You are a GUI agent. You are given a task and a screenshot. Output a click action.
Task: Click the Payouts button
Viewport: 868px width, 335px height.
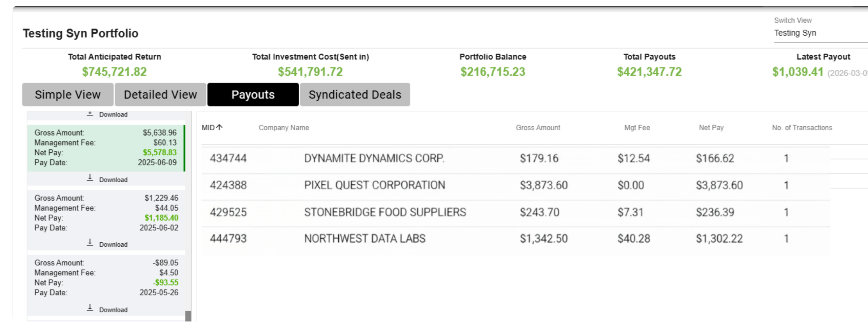coord(253,94)
